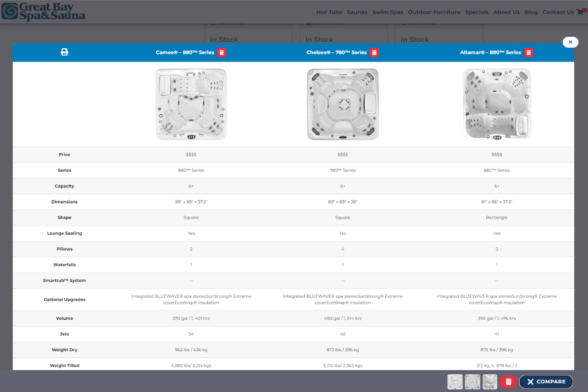The width and height of the screenshot is (588, 392).
Task: Click Cameo dimensions 89" x 89" x 37.5"
Action: pos(191,201)
